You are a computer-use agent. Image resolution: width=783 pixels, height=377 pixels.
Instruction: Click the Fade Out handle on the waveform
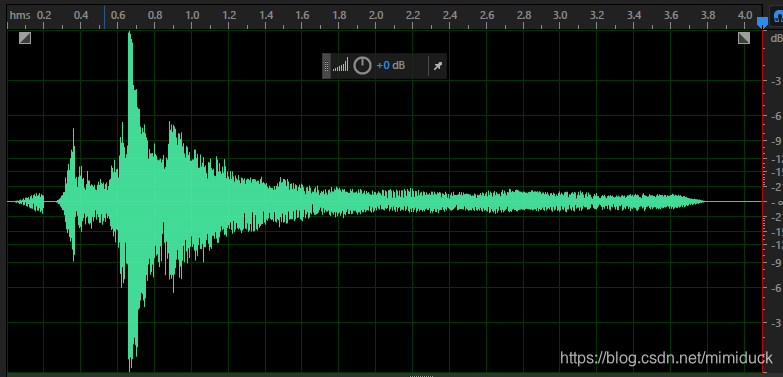[744, 38]
